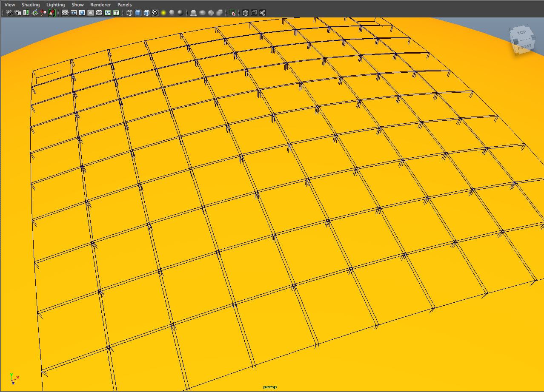The image size is (544, 392).
Task: Click the 2D Pan/Zoom icon
Action: 43,13
